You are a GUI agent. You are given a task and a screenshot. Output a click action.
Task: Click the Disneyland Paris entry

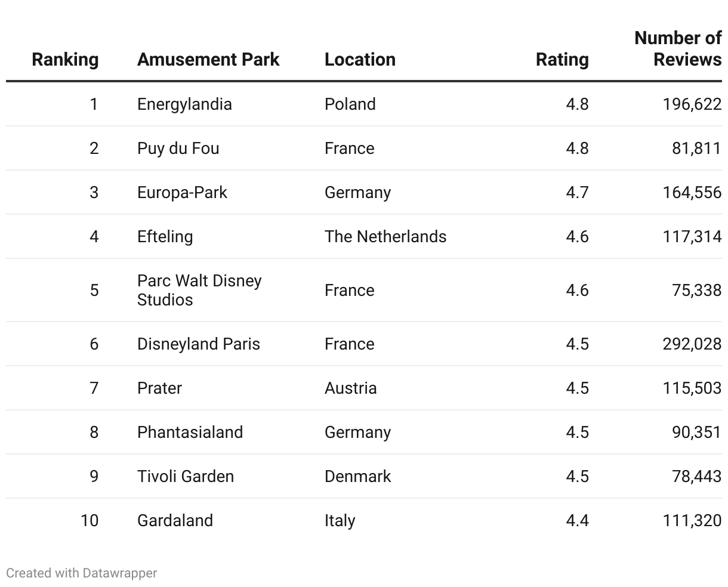point(198,344)
